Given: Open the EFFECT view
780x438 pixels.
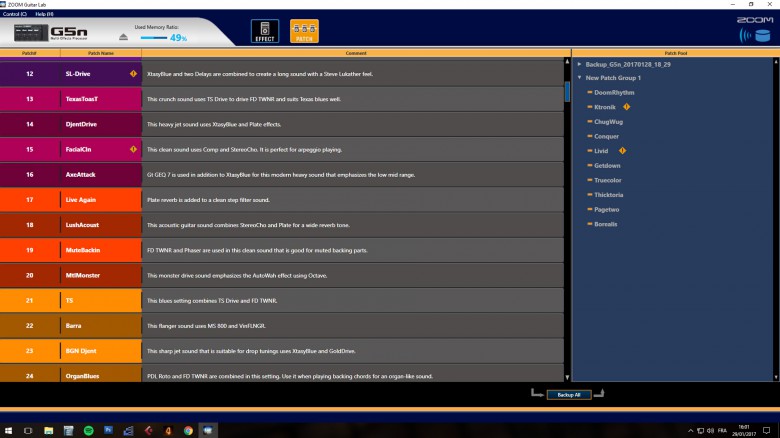Looking at the screenshot, I should click(x=265, y=31).
